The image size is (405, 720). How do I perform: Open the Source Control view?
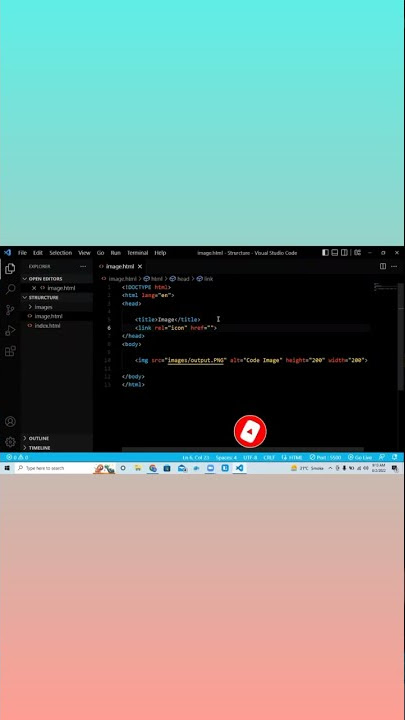10,310
